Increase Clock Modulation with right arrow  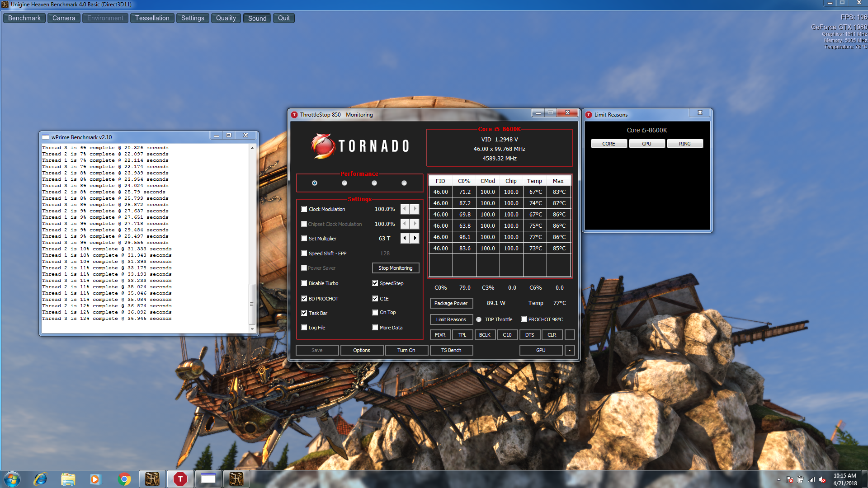tap(415, 209)
